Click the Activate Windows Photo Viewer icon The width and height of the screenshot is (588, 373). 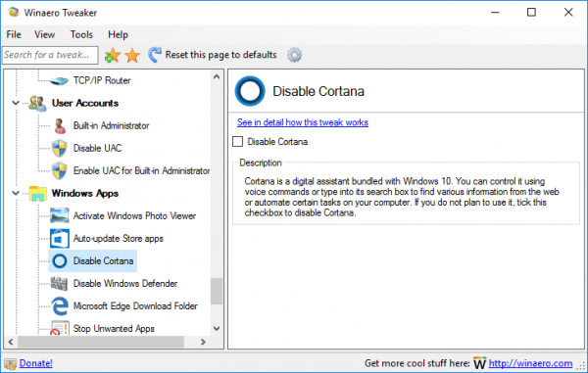click(x=59, y=215)
